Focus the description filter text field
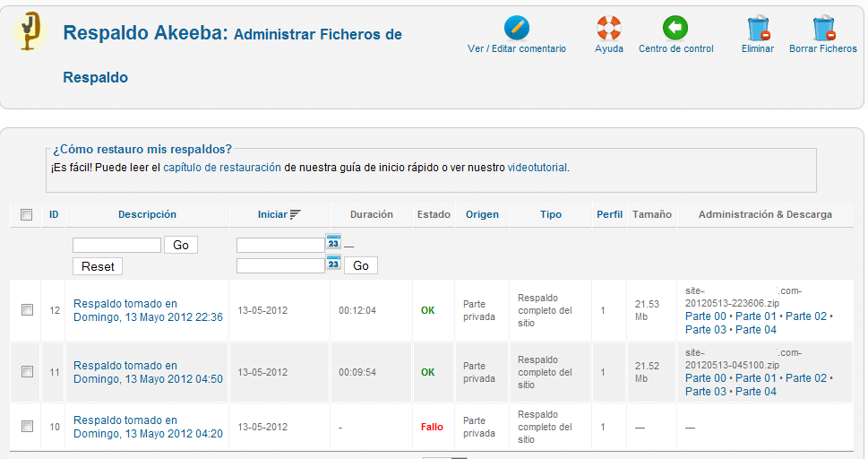The width and height of the screenshot is (868, 459). coord(116,245)
